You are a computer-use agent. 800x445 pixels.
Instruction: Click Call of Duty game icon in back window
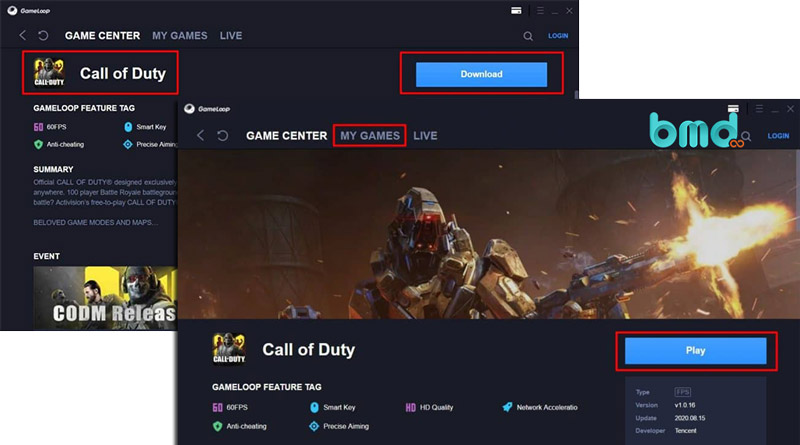(49, 72)
